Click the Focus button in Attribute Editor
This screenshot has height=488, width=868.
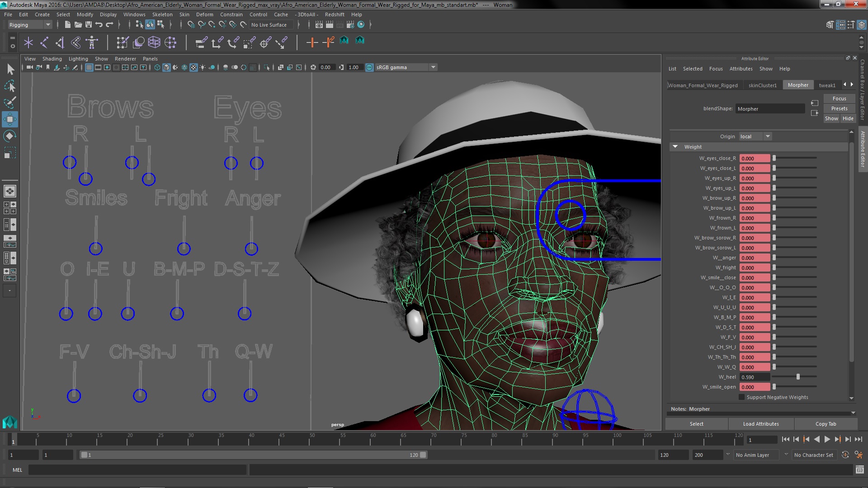[x=839, y=99]
